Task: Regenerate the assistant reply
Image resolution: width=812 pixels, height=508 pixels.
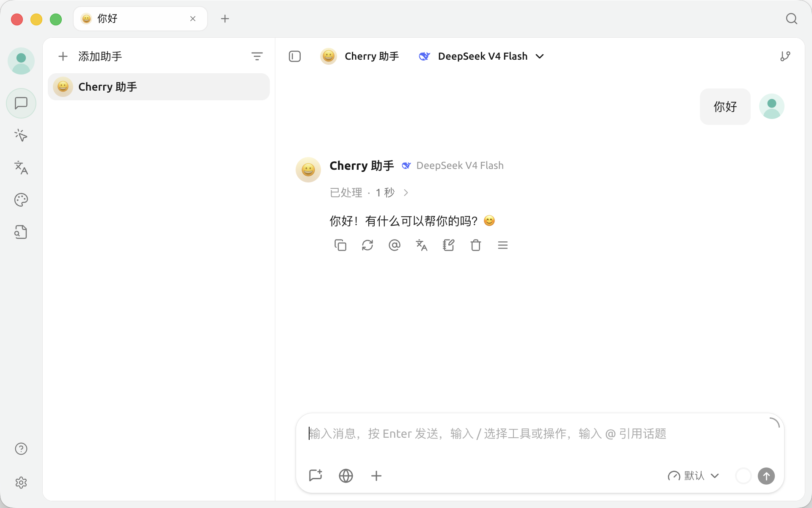Action: click(x=368, y=245)
